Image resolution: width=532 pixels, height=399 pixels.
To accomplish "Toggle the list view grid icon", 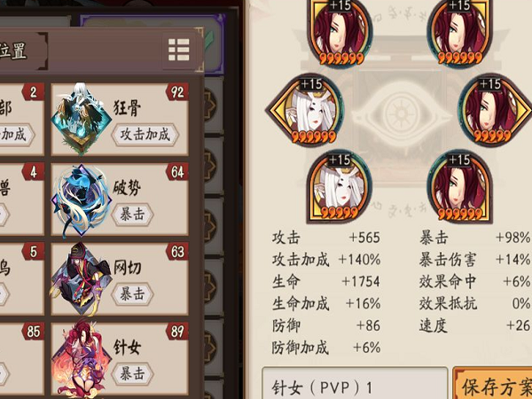I will [179, 50].
